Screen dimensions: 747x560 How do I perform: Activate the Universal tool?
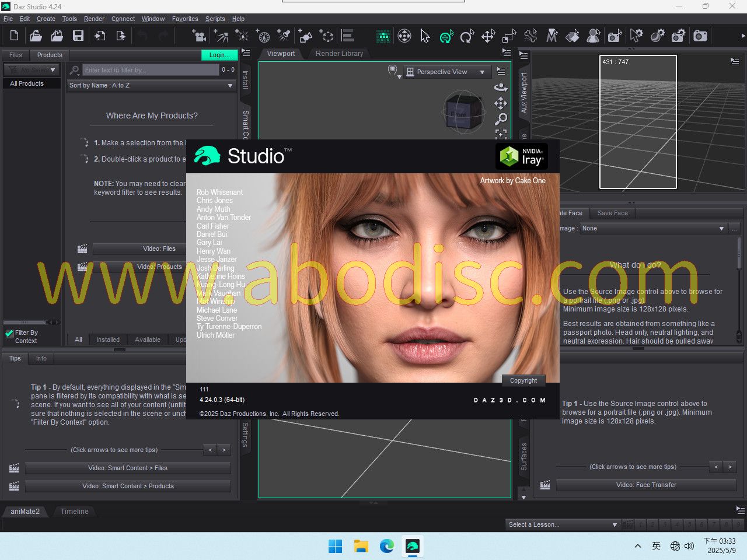446,36
